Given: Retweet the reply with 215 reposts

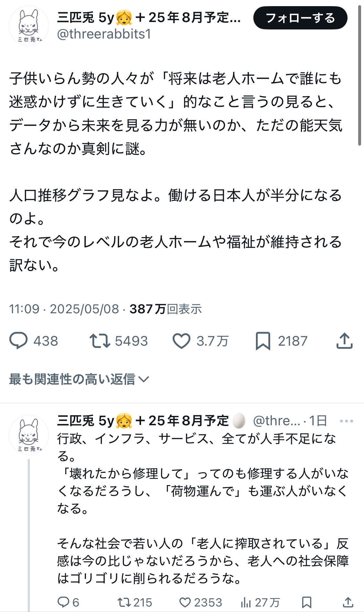Looking at the screenshot, I should point(124,602).
